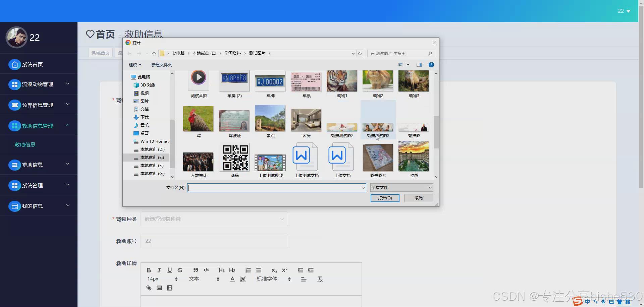Select 下载 in the navigation tree
Viewport: 644px width, 307px height.
point(144,117)
